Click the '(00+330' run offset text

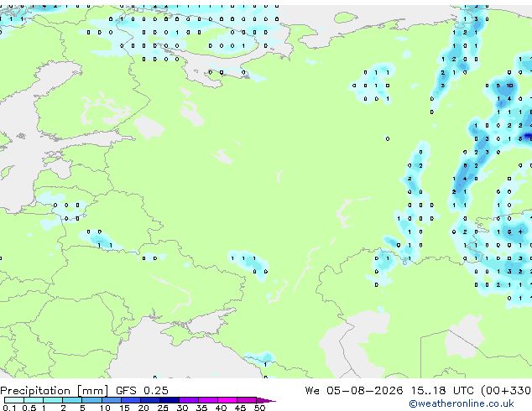[506, 391]
